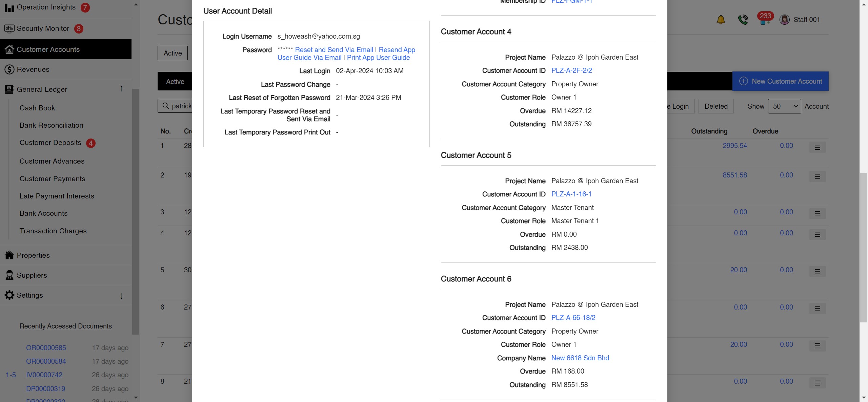Click the phone call icon

point(743,19)
